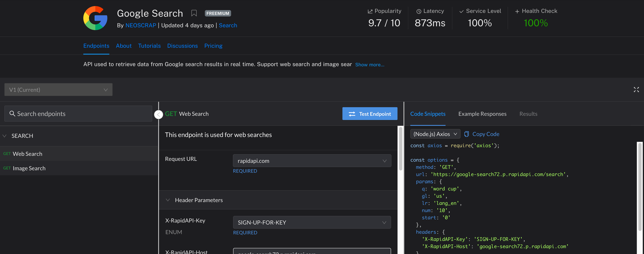Click the Updated 4 days ago text
Viewport: 644px width, 254px height.
click(x=187, y=25)
